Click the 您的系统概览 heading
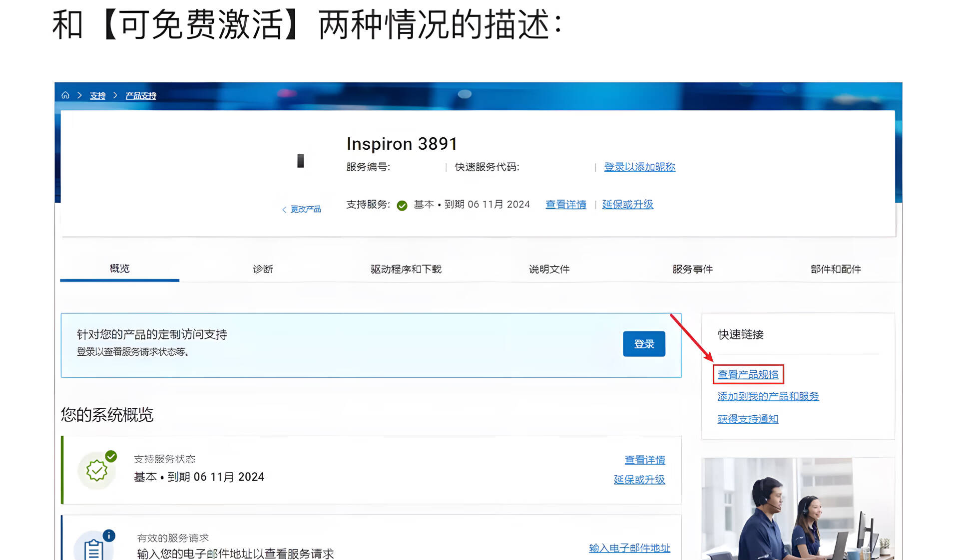The width and height of the screenshot is (959, 560). [107, 415]
